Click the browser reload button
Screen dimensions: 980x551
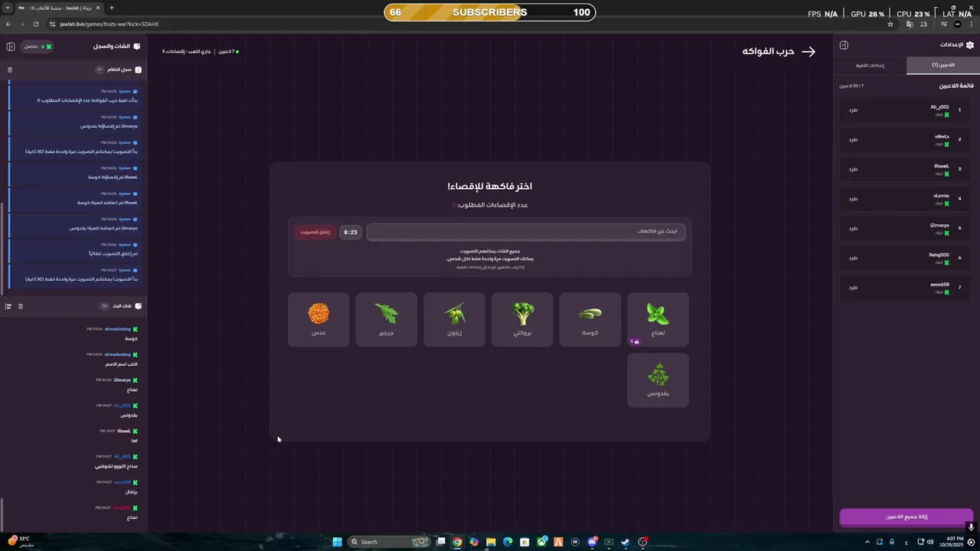point(36,24)
